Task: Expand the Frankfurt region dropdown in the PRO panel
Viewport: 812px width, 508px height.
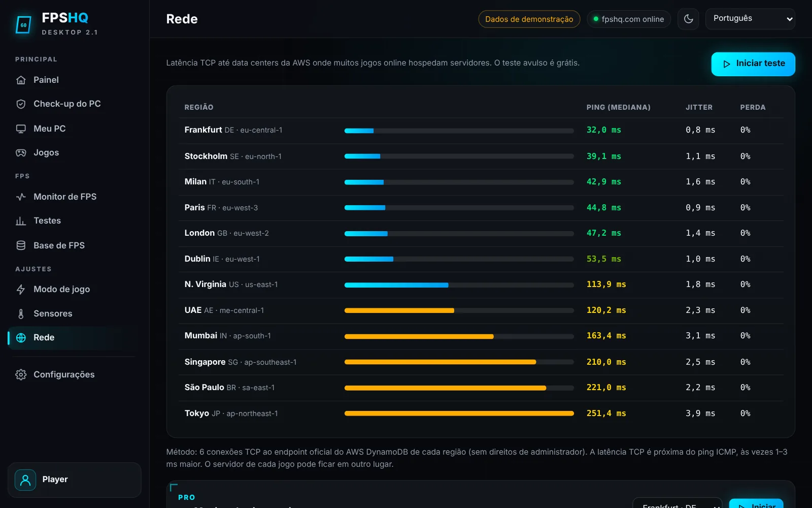Action: [677, 503]
